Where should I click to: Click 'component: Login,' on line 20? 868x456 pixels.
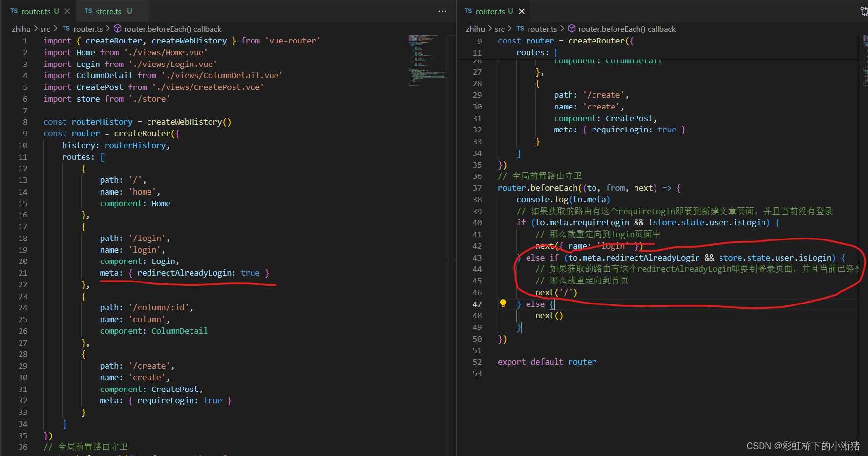coord(140,261)
